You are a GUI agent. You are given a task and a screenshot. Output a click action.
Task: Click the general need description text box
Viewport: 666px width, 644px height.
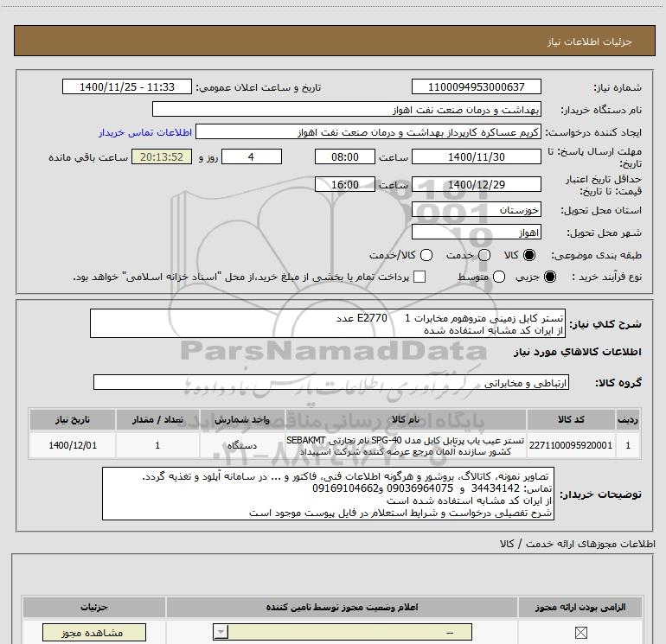[328, 323]
